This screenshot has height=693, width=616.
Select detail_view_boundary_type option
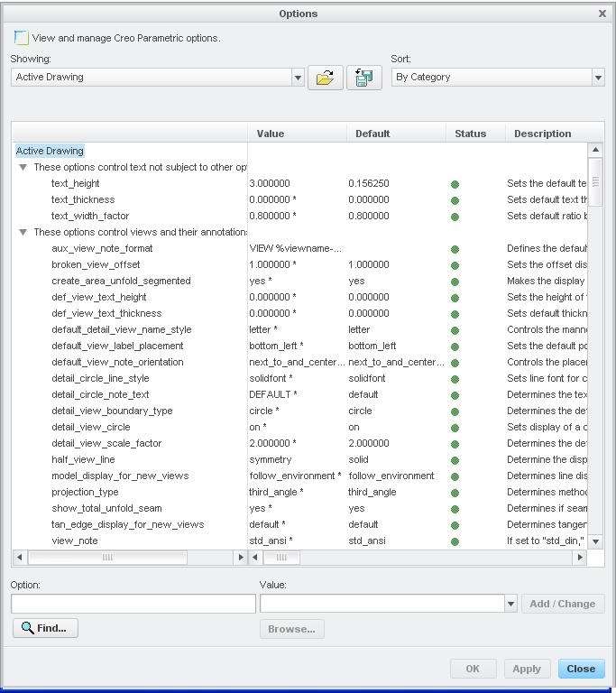(x=112, y=411)
